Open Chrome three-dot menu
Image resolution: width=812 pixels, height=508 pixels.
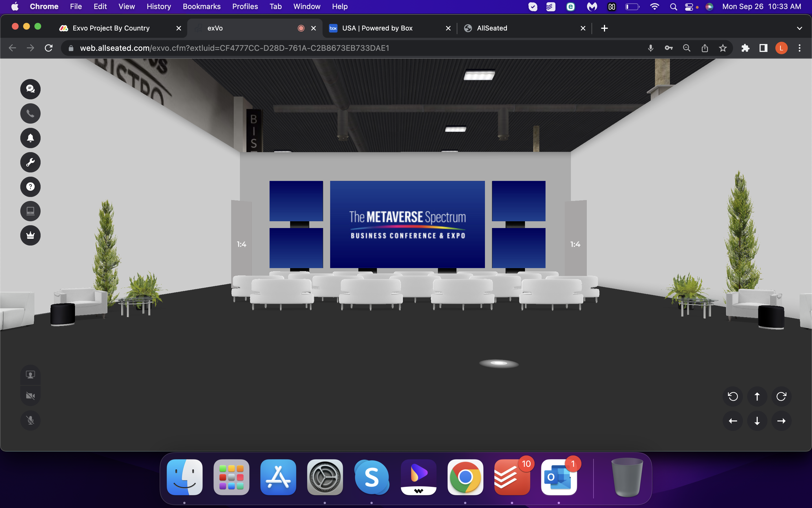[799, 48]
